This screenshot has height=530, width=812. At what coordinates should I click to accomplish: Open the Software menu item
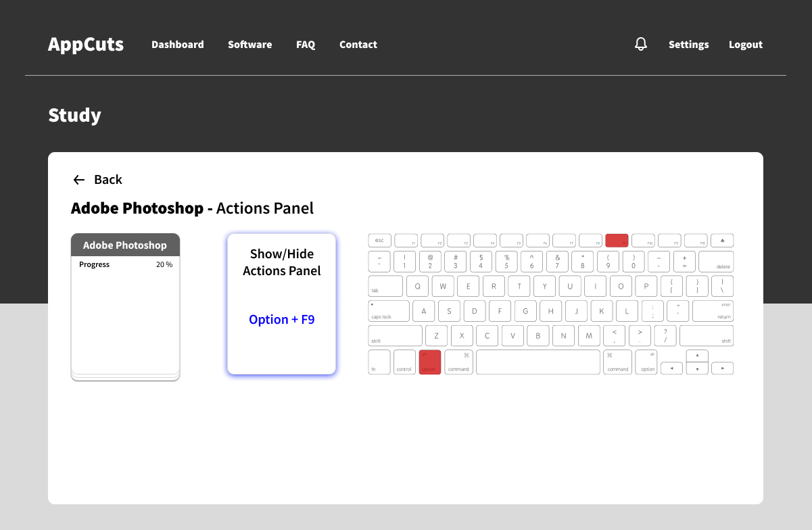click(250, 45)
